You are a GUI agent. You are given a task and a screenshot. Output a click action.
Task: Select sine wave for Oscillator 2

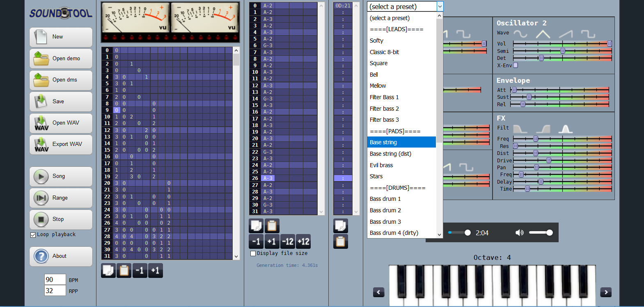(x=520, y=34)
